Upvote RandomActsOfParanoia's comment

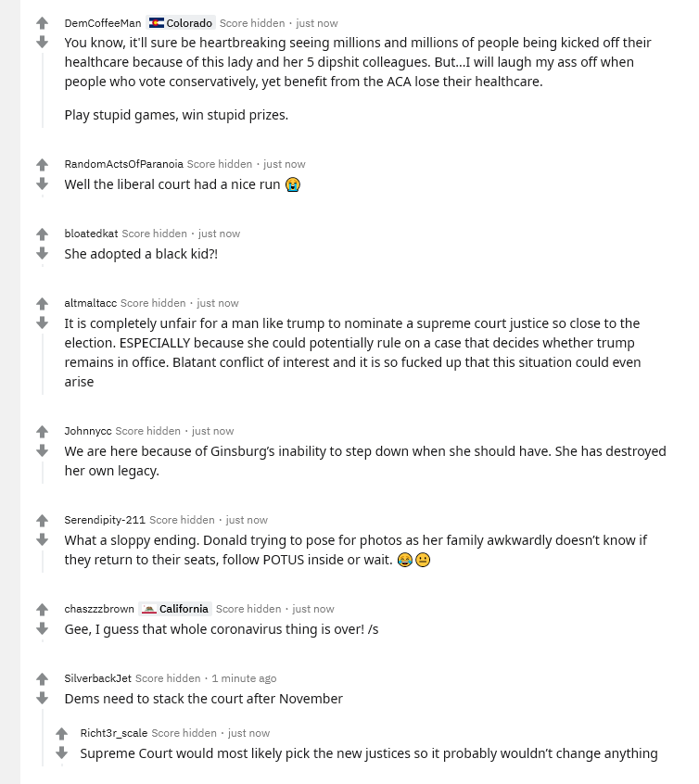42,165
